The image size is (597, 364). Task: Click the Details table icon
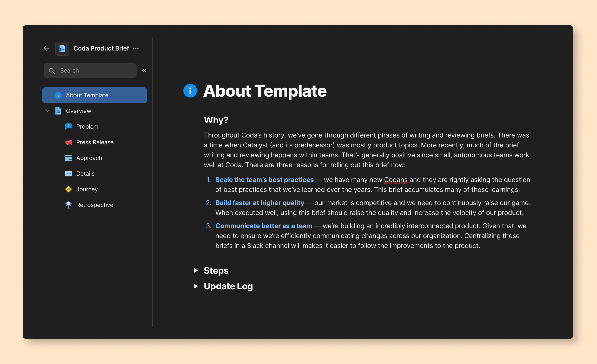[x=68, y=174]
